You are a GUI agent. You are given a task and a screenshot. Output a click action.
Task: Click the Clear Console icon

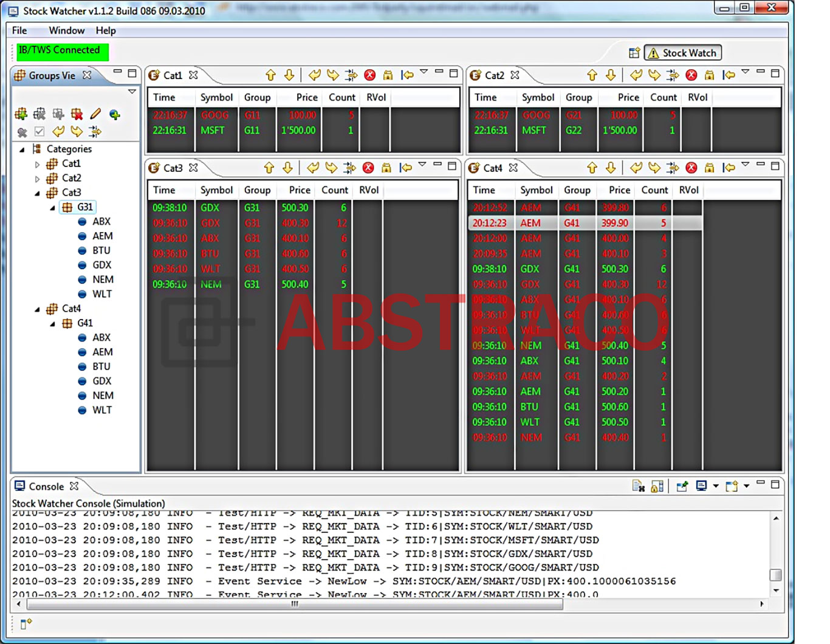[637, 486]
